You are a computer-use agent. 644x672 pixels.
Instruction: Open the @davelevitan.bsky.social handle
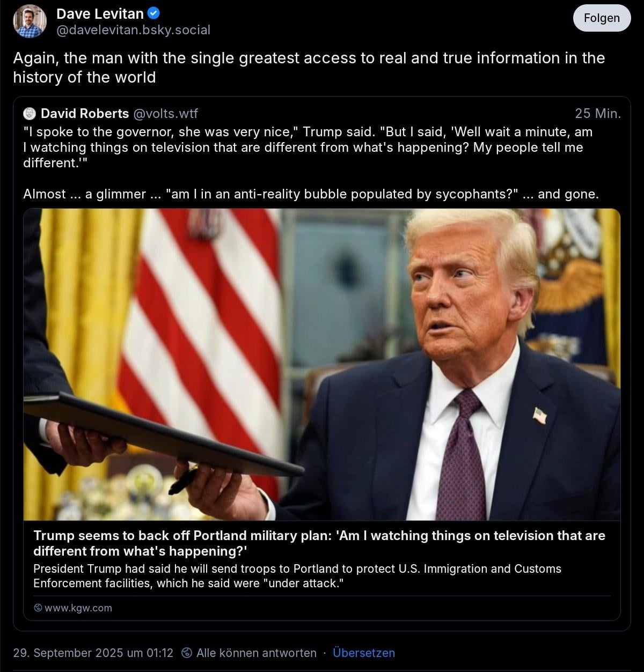pos(133,30)
